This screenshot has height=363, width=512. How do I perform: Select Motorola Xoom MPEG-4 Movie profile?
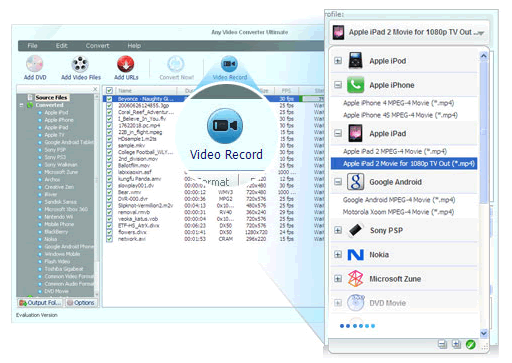[398, 212]
